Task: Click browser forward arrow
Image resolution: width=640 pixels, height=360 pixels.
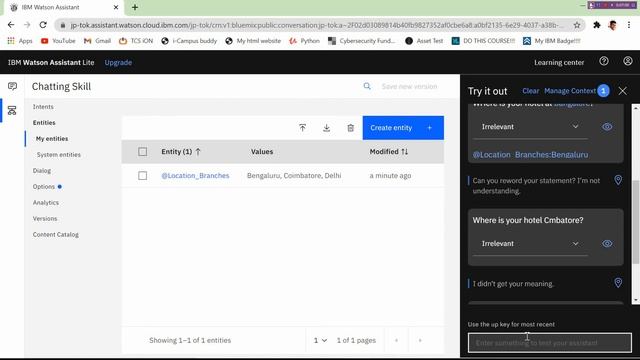Action: tap(27, 25)
